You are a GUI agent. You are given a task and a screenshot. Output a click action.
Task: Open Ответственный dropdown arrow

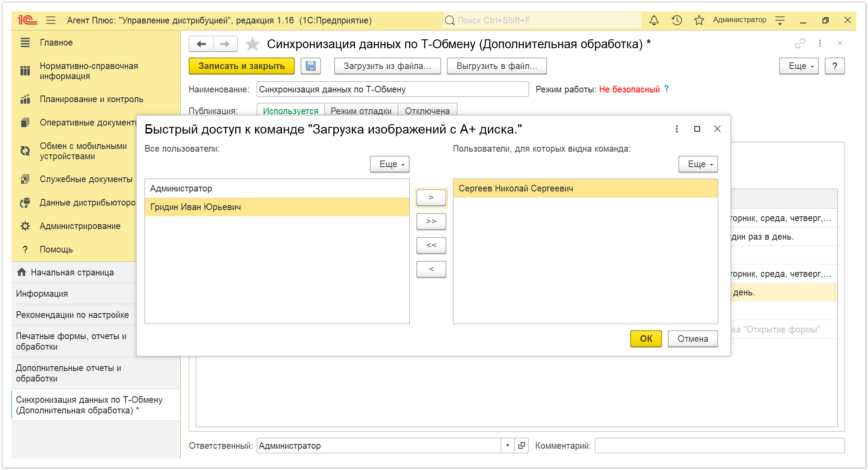[507, 446]
